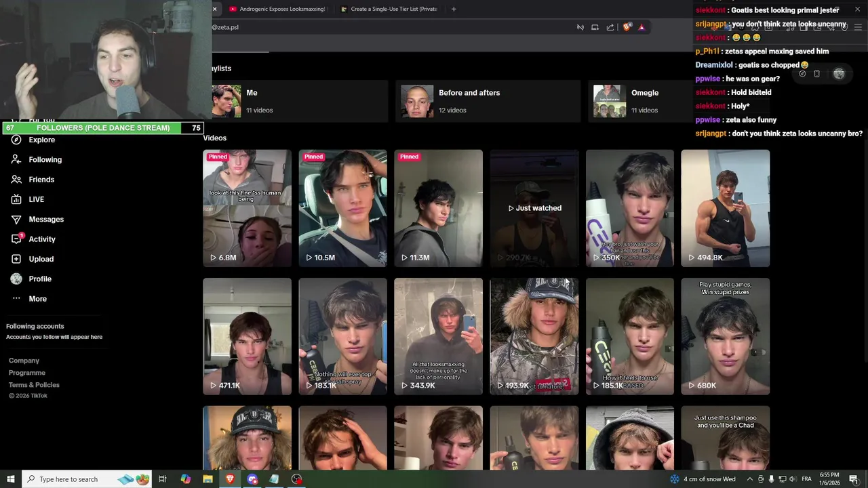Click the share page icon in address bar
Image resolution: width=868 pixels, height=488 pixels.
click(610, 27)
